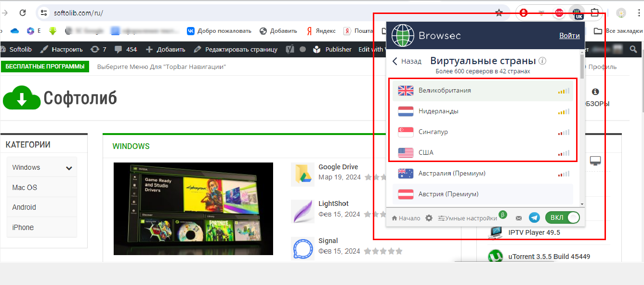644x285 pixels.
Task: Click the uTorrent icon in sidebar
Action: coord(495,257)
